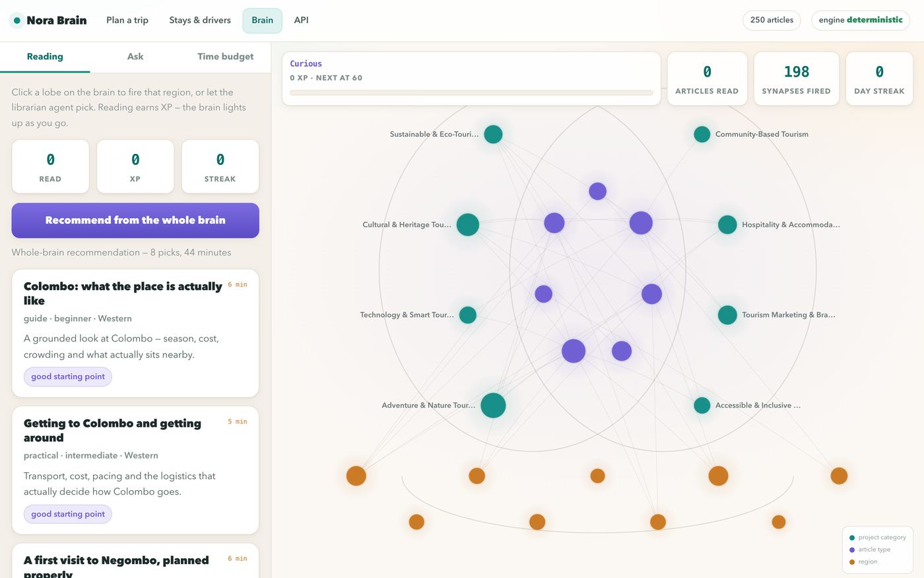The height and width of the screenshot is (578, 924).
Task: Click the tag under Colombo: what the place is actually like
Action: 68,377
